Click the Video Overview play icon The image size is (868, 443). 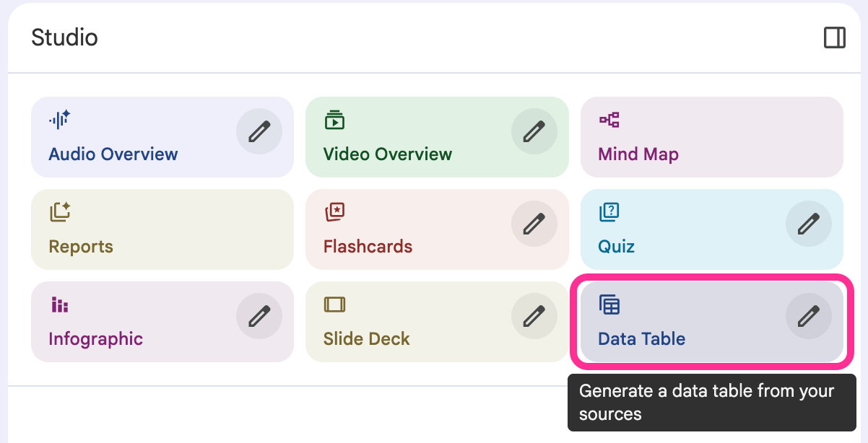(334, 120)
